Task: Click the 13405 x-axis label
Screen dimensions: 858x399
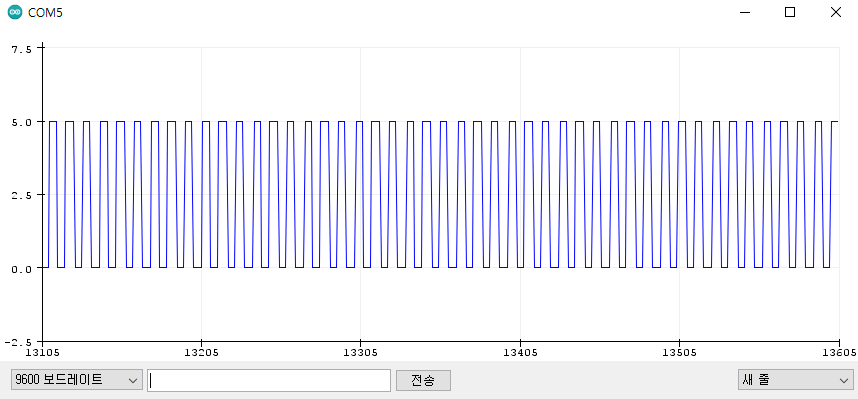Action: (x=520, y=352)
